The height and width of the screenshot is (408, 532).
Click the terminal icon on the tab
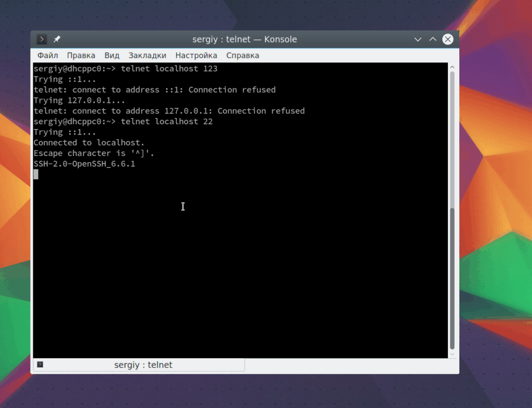[40, 364]
